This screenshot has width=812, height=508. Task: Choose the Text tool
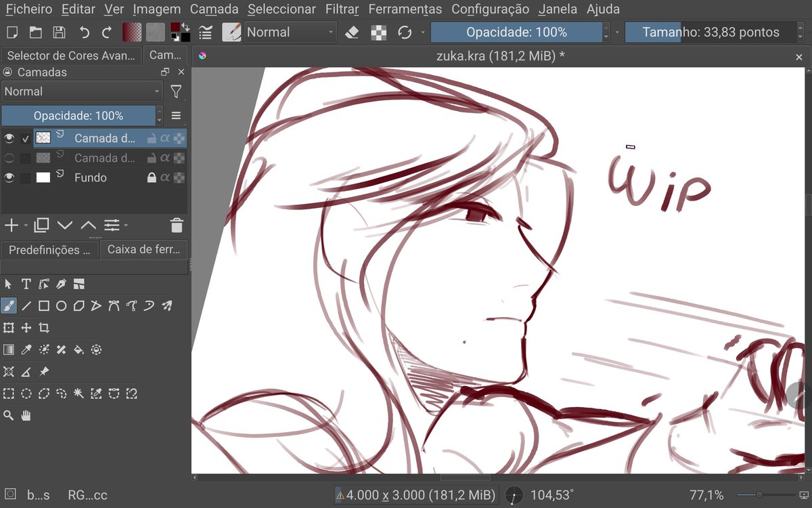(26, 284)
